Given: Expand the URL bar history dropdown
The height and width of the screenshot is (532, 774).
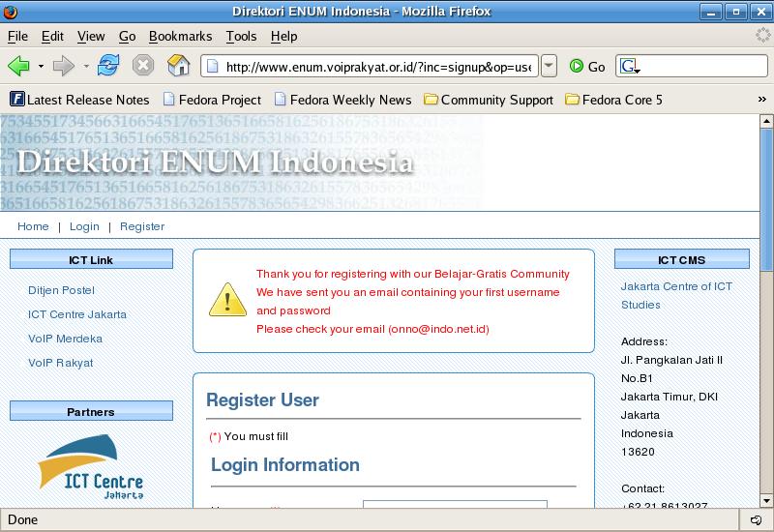Looking at the screenshot, I should pos(549,67).
